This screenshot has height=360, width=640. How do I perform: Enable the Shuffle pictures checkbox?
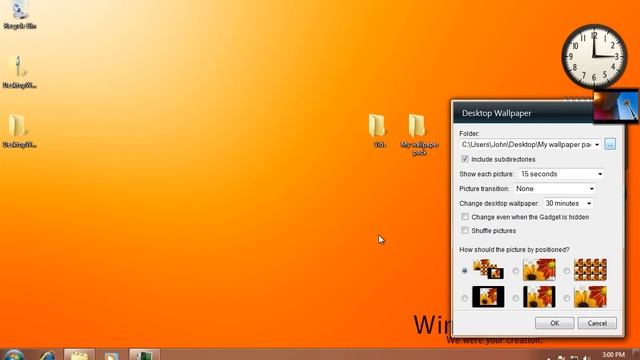click(x=464, y=230)
